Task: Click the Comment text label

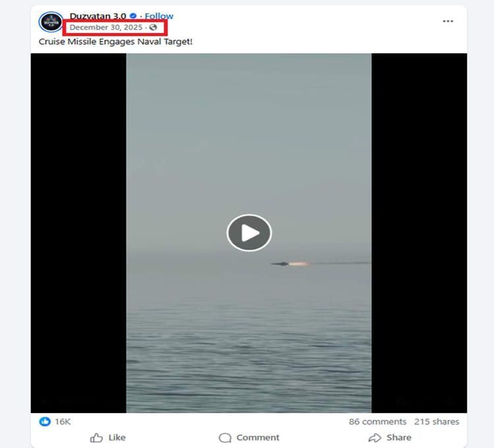Action: pos(258,437)
